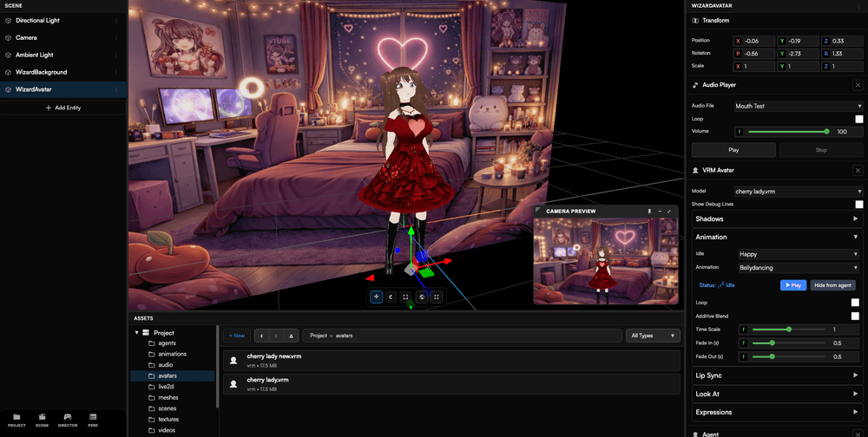868x437 pixels.
Task: Click the f button beside Time Scale
Action: click(x=744, y=329)
